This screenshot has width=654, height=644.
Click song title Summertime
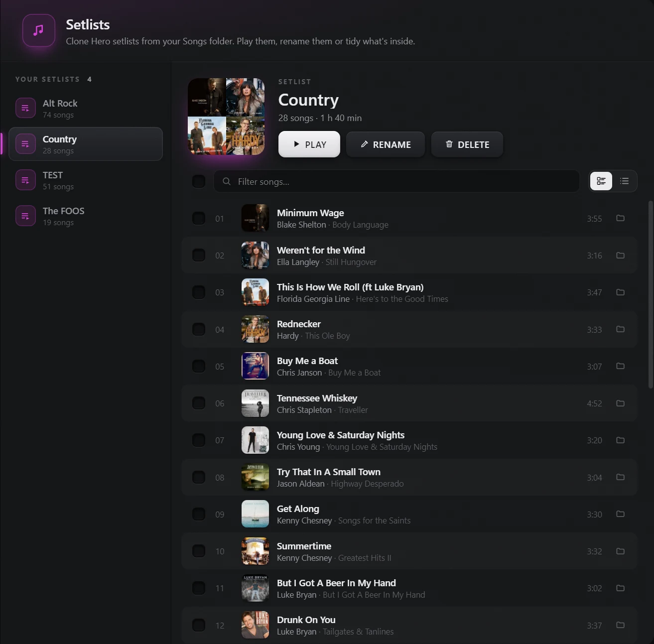(304, 546)
